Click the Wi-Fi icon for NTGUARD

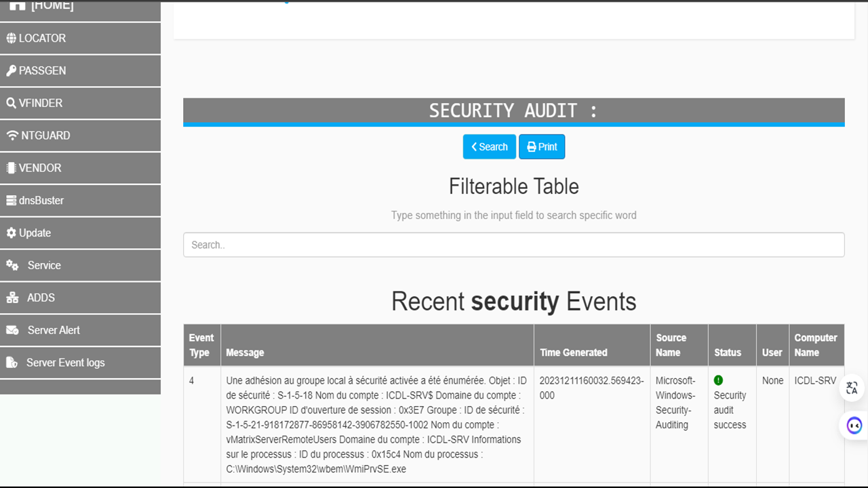(x=12, y=136)
